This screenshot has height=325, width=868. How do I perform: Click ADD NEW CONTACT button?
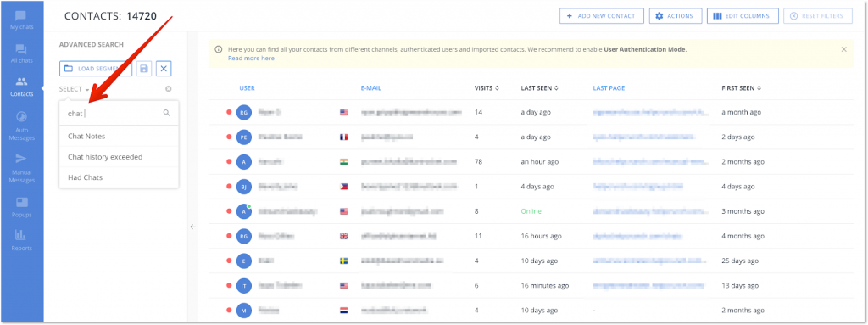click(x=601, y=16)
